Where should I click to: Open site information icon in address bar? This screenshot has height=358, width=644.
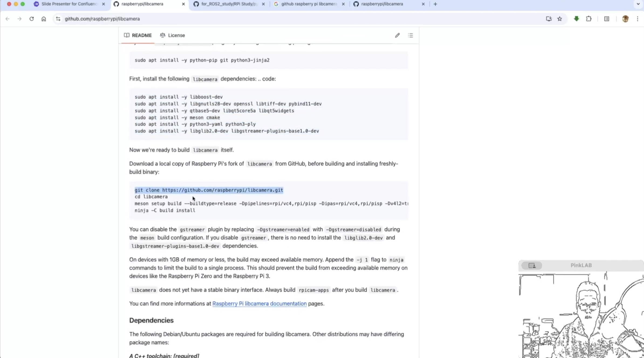point(58,19)
